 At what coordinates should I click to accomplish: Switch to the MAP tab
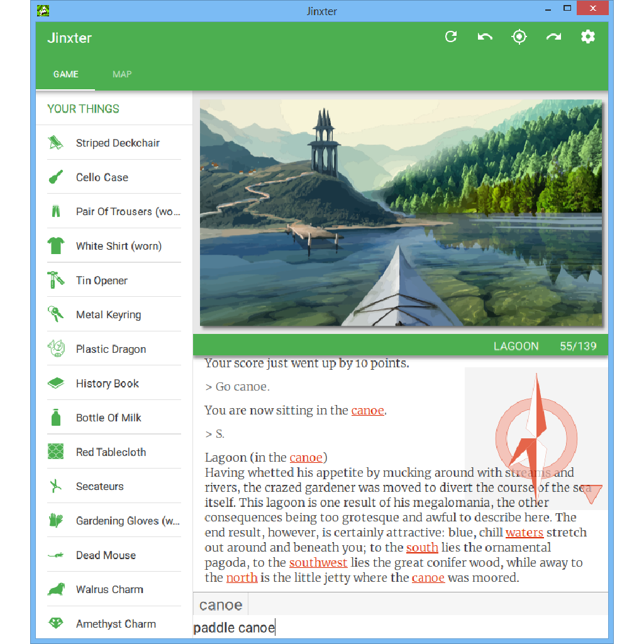122,74
